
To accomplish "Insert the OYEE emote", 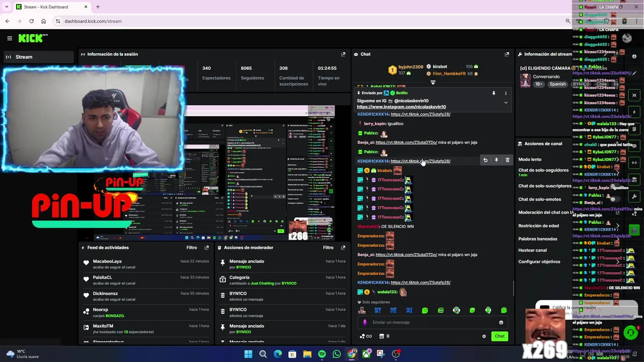I will tap(393, 310).
